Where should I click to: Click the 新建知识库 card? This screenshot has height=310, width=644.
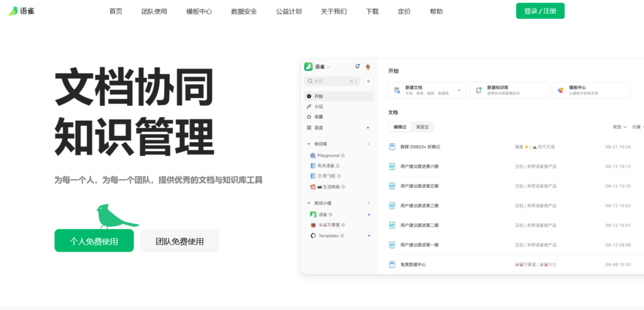click(509, 90)
